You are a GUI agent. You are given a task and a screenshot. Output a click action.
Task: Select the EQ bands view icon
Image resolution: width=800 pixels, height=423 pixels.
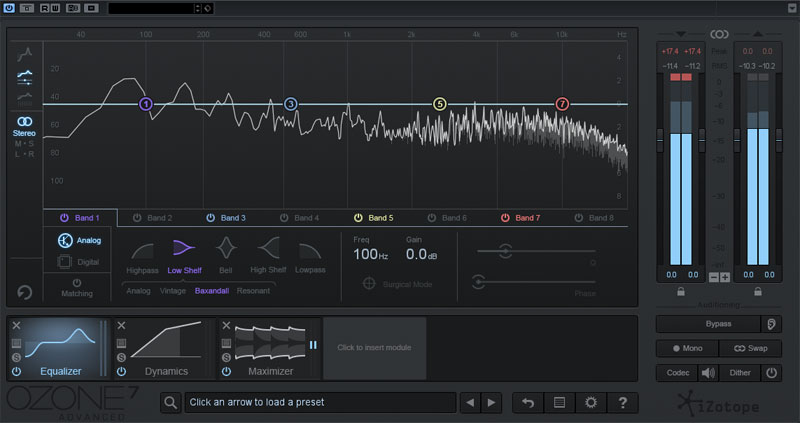click(24, 78)
